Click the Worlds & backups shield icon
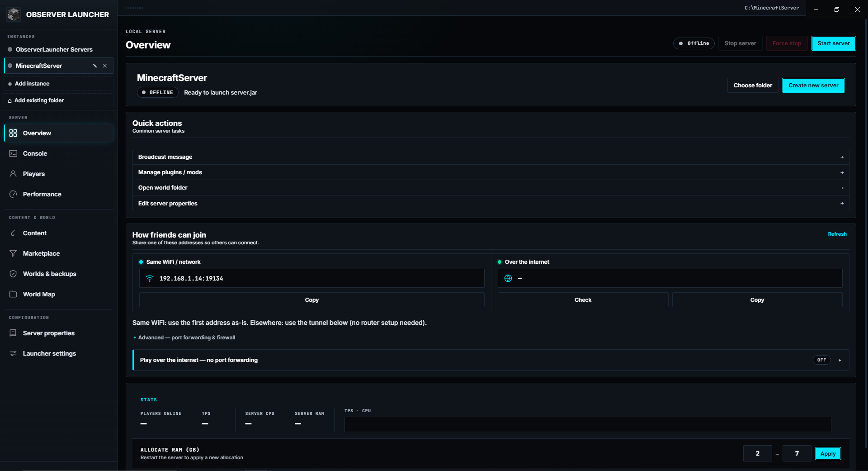 13,274
